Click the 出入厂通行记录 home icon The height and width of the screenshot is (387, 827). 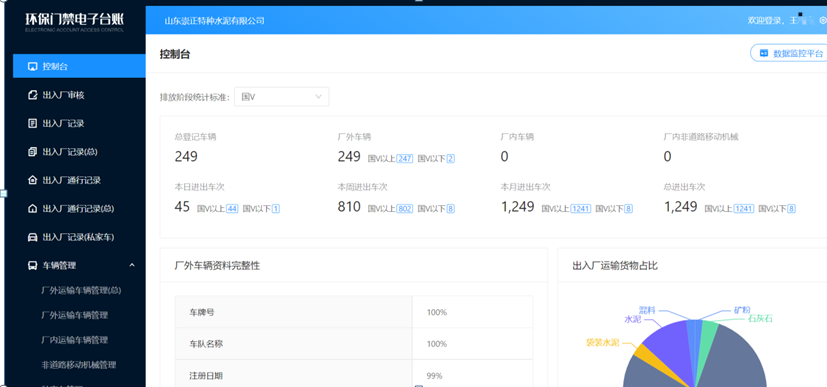pyautogui.click(x=32, y=180)
